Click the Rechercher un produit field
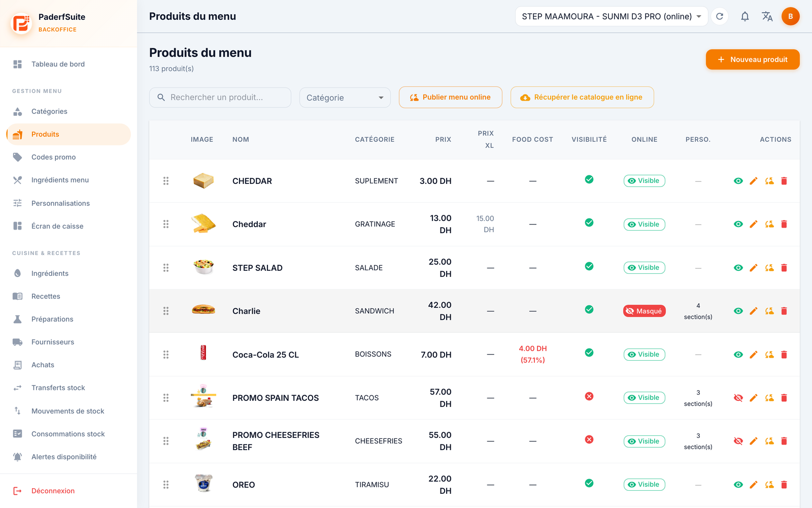The height and width of the screenshot is (508, 812). coord(220,98)
